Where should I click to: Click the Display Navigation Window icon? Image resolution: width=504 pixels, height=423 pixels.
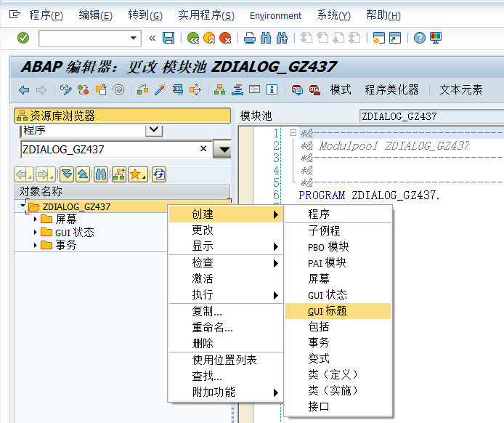pyautogui.click(x=237, y=90)
